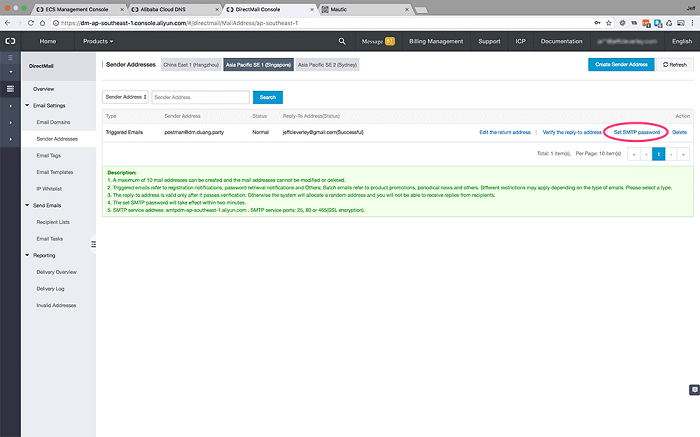
Task: Select Asia Pacific SE 2 (Sydney) region tab
Action: point(327,65)
